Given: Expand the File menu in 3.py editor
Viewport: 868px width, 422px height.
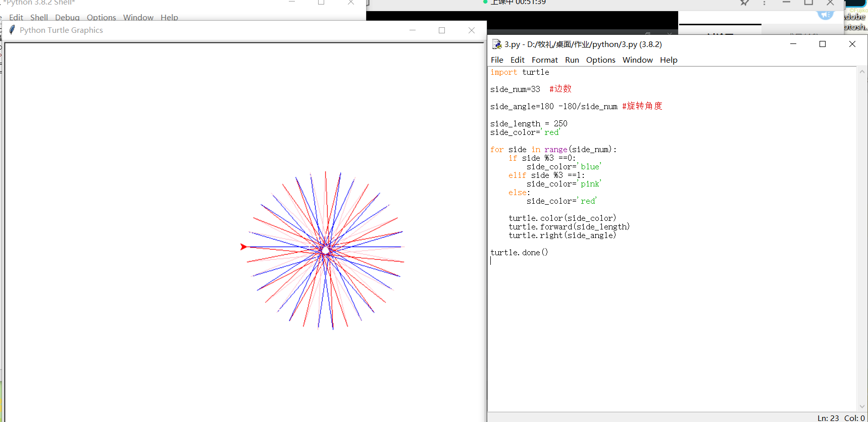Looking at the screenshot, I should click(497, 60).
